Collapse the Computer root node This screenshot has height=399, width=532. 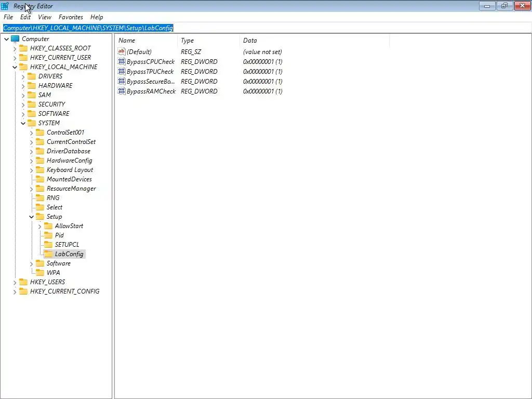(x=6, y=39)
